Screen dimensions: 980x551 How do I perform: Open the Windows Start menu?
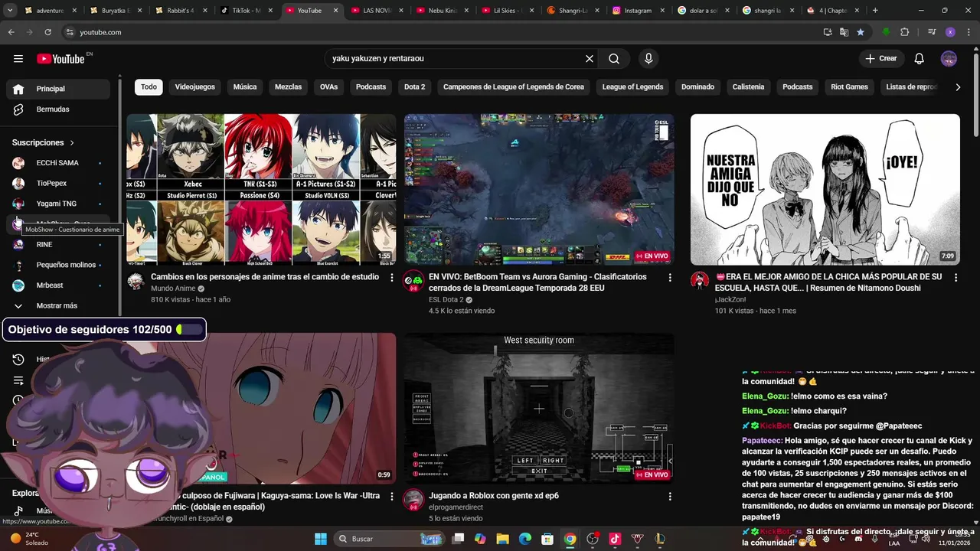click(321, 539)
